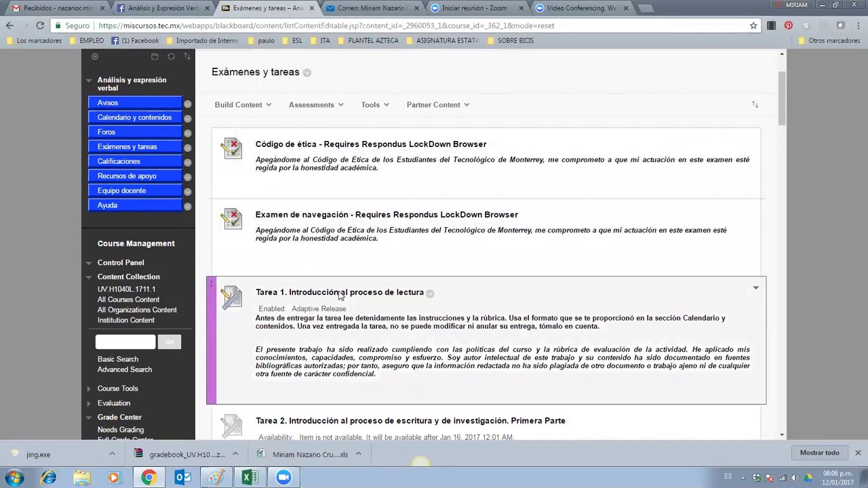
Task: Click the reorder course menu arrows icon
Action: [x=186, y=57]
